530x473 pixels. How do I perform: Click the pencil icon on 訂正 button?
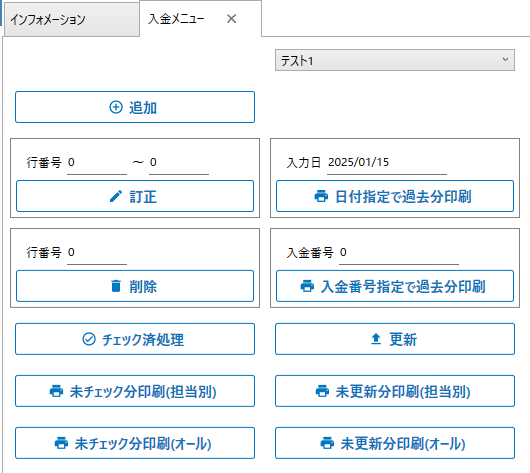coord(116,196)
